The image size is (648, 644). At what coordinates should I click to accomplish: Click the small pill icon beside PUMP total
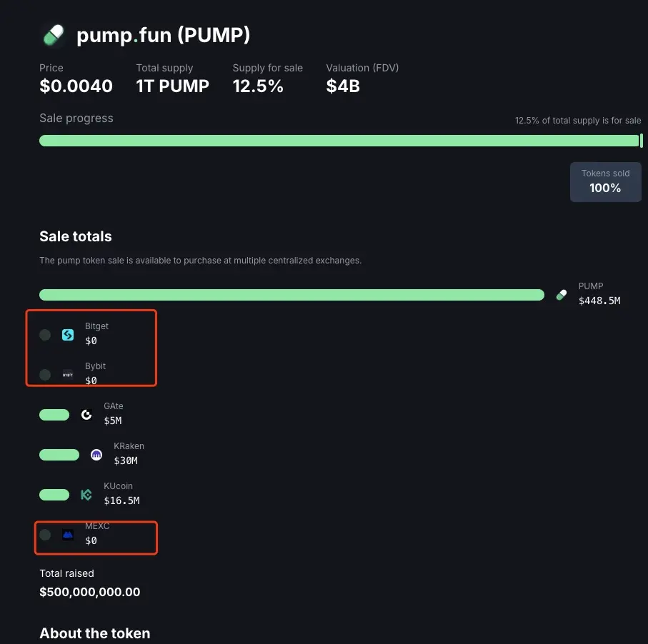562,295
